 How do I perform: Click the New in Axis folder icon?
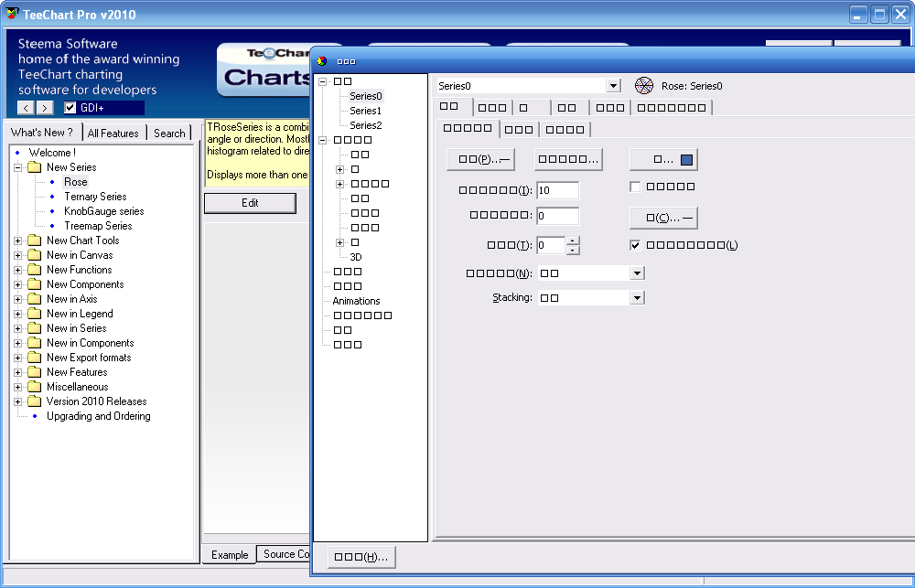pos(35,299)
